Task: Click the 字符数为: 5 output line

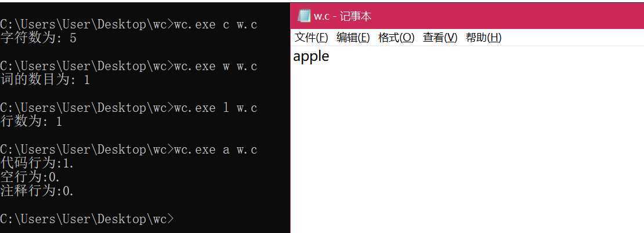Action: (38, 38)
